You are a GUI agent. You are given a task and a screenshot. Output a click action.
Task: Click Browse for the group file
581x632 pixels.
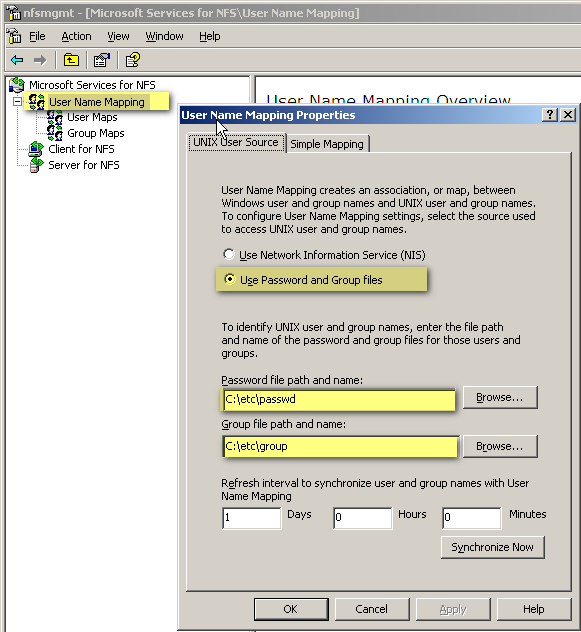(500, 446)
